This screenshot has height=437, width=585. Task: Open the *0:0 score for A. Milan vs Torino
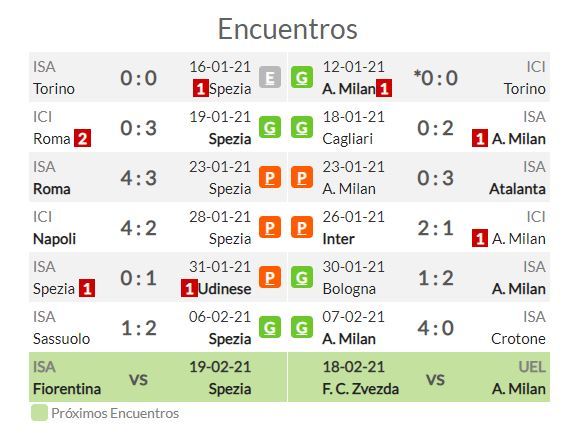point(435,78)
